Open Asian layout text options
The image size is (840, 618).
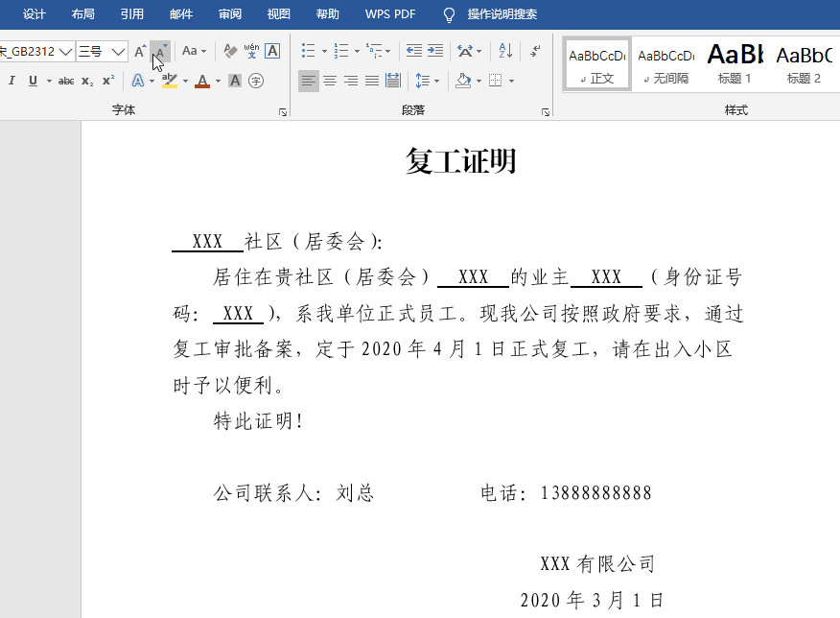[x=464, y=51]
